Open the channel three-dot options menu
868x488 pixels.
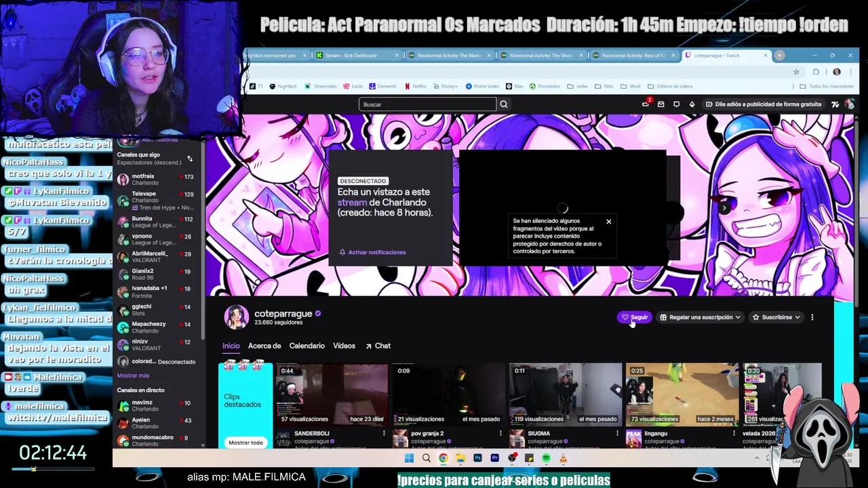(812, 317)
